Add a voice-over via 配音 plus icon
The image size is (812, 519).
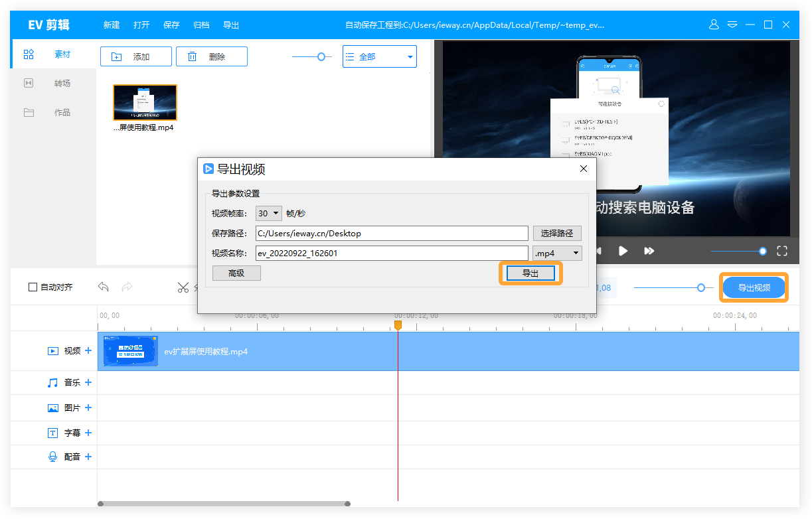[x=88, y=457]
